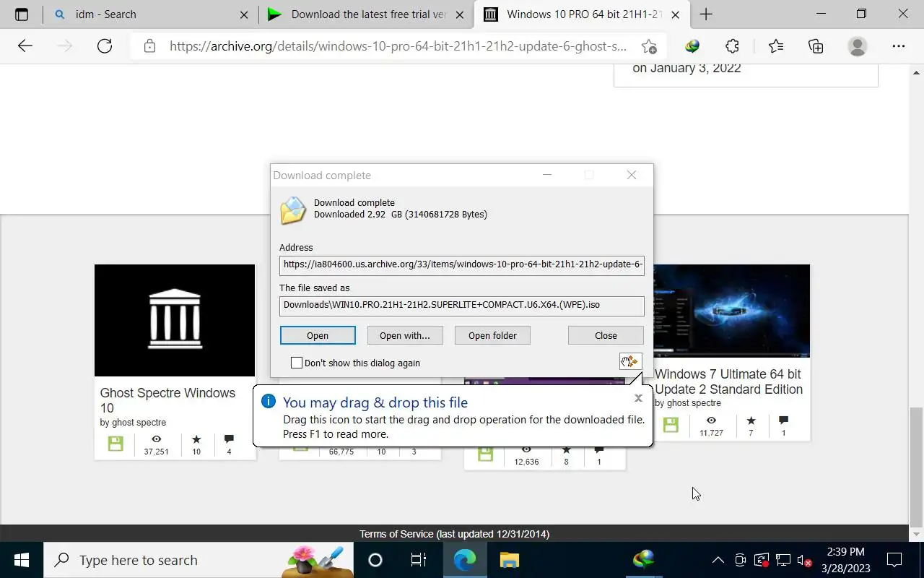Add page to favorites star icon
This screenshot has height=578, width=924.
click(648, 46)
